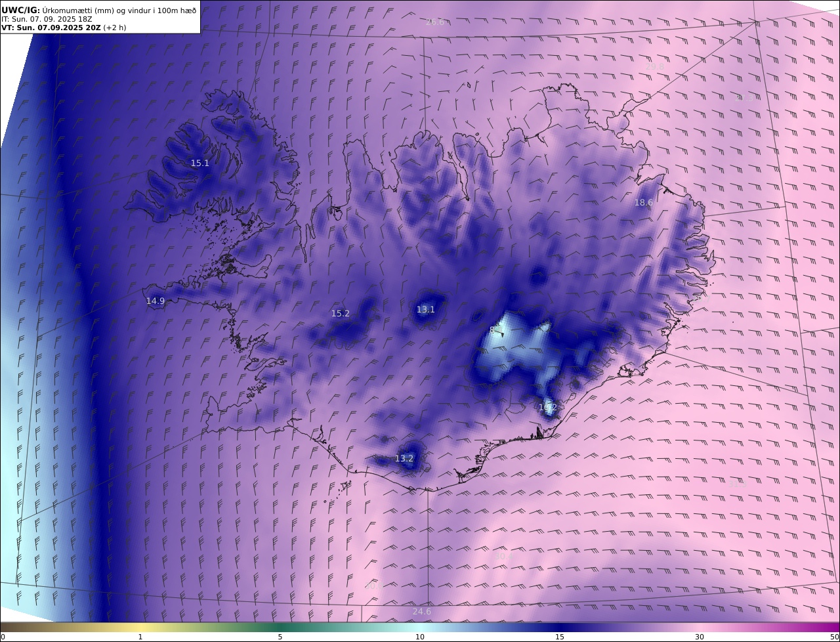Click the 18.6 value label
Image resolution: width=840 pixels, height=642 pixels.
tap(644, 203)
